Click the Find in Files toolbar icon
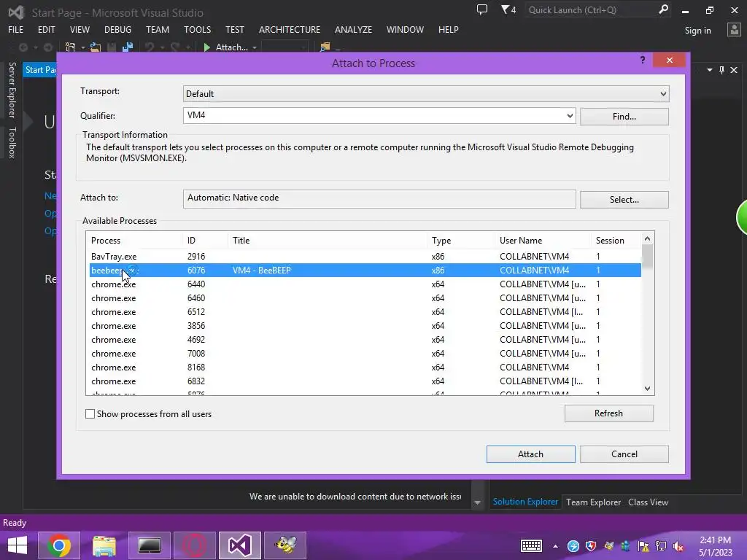Viewport: 747px width, 560px height. (x=325, y=47)
